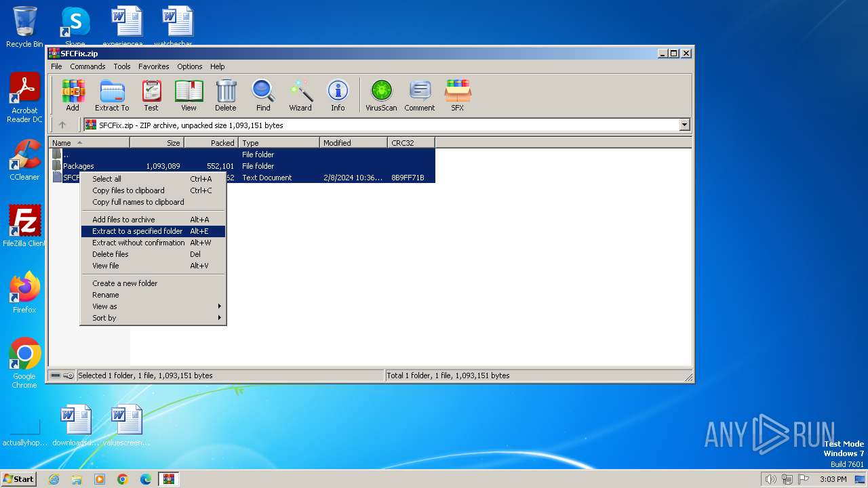Open the Help menu

click(x=217, y=66)
